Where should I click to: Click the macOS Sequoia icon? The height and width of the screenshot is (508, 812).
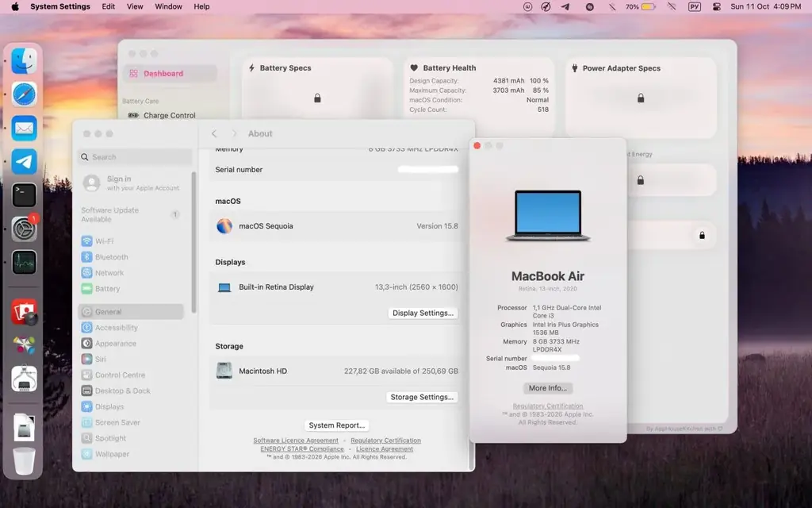pyautogui.click(x=224, y=226)
